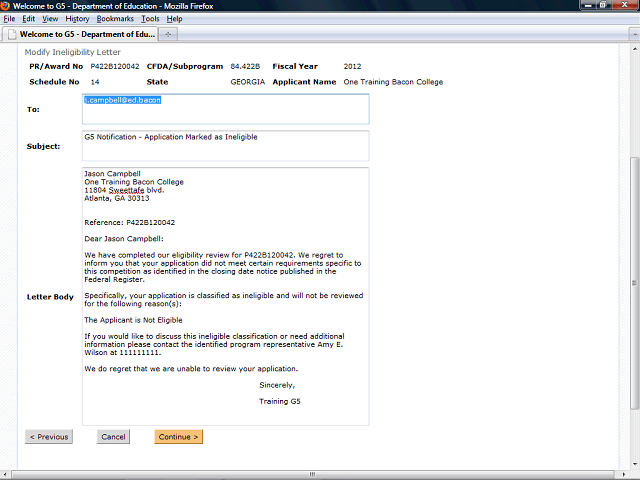Minimize the Firefox window
Viewport: 640px width, 480px height.
pos(588,5)
